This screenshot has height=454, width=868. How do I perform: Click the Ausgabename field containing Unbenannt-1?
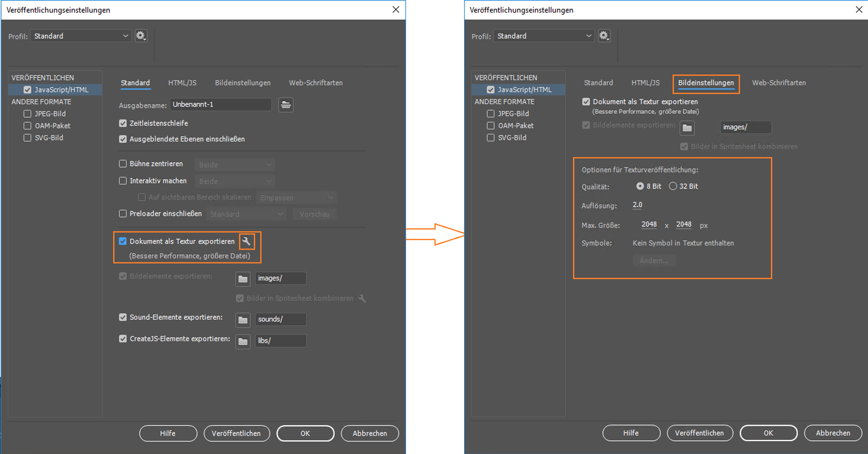coord(221,105)
